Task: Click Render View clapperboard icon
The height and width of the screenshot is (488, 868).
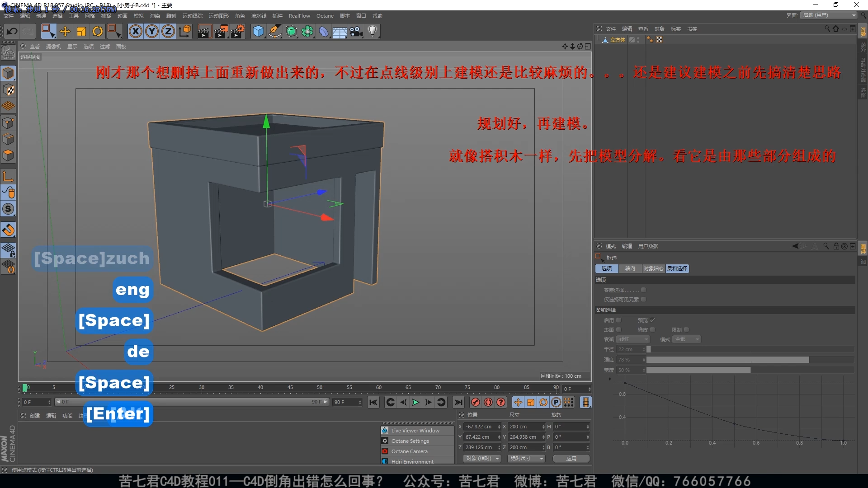Action: (x=204, y=31)
